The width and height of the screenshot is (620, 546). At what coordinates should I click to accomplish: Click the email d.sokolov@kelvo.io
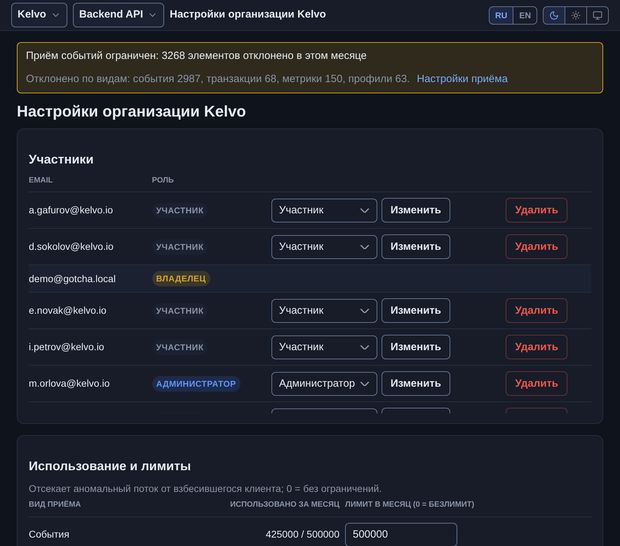[71, 247]
